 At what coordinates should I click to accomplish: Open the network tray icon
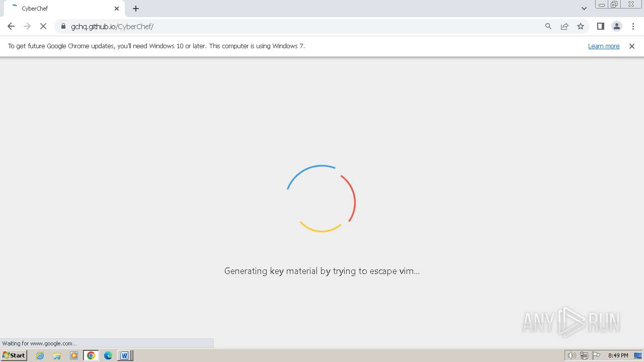tap(584, 355)
